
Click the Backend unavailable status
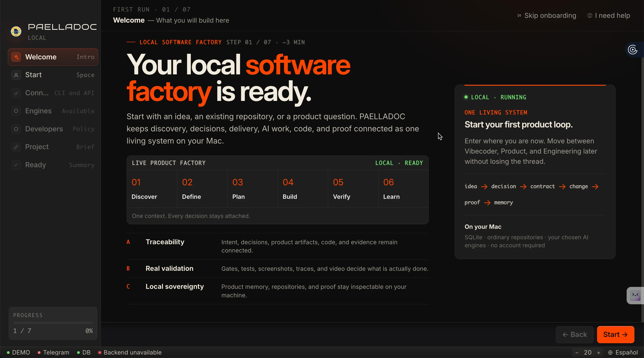click(x=130, y=353)
